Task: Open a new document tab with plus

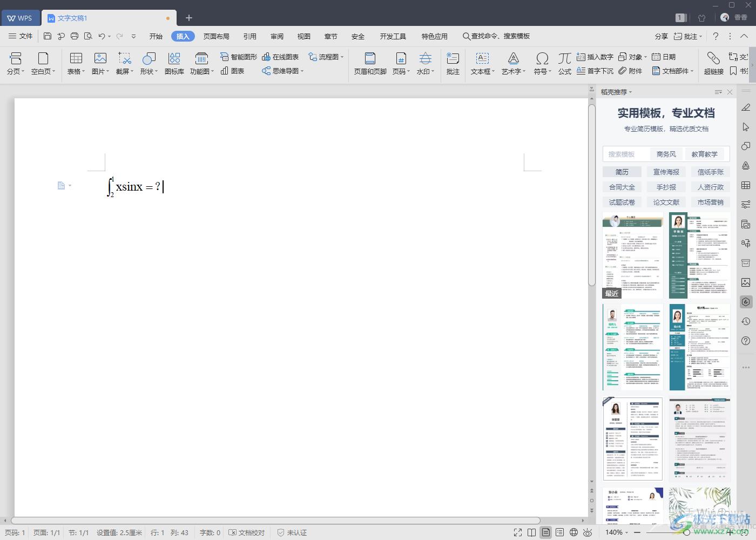Action: click(189, 18)
